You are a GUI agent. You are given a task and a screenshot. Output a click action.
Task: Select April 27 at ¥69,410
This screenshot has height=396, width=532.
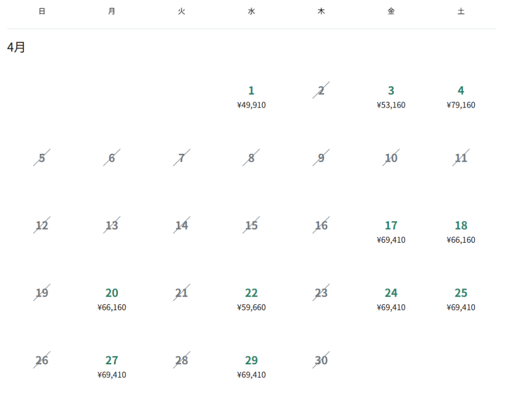112,367
